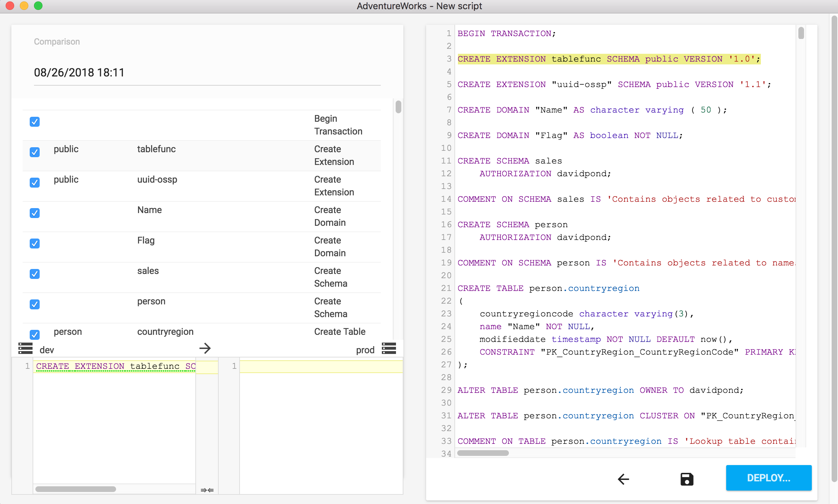
Task: Click the person schema row name
Action: tap(151, 301)
